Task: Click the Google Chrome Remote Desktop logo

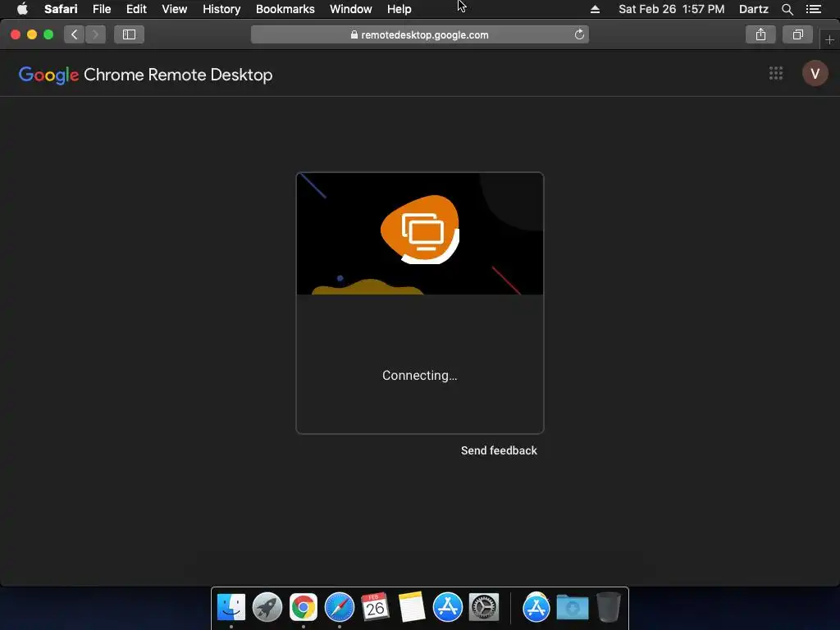Action: (146, 75)
